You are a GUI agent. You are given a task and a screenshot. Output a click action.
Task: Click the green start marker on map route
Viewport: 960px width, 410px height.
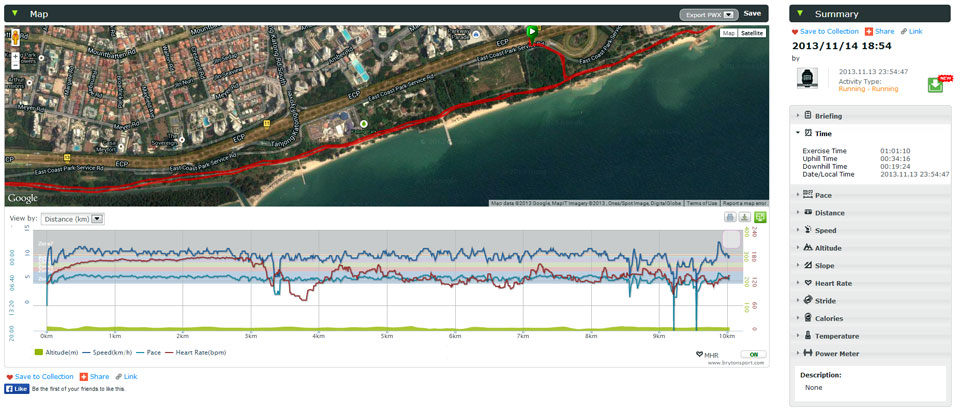tap(532, 32)
